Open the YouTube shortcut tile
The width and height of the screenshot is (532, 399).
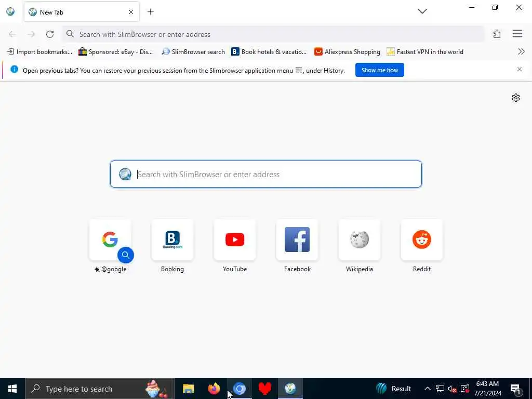(x=235, y=240)
